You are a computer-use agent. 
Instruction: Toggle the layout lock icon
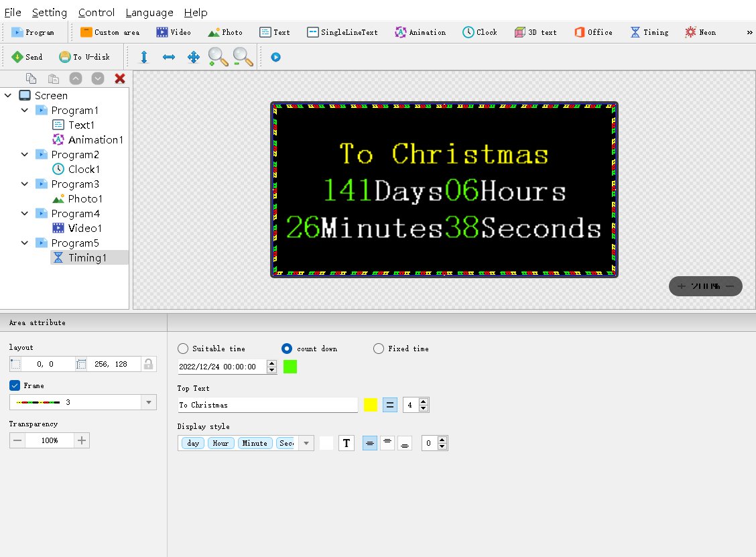(x=149, y=364)
